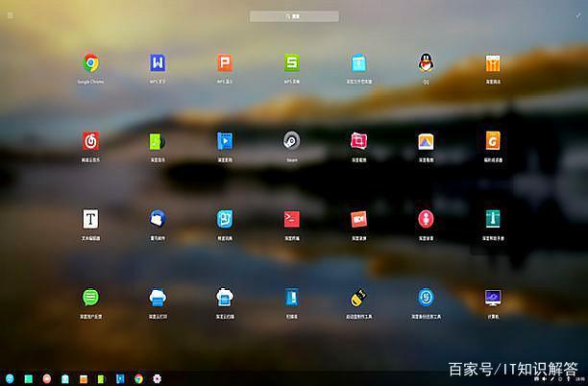
Task: Launch QQ penguin app
Action: pyautogui.click(x=426, y=63)
